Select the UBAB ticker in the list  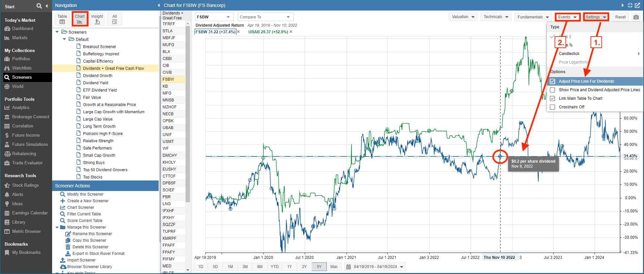[x=168, y=128]
